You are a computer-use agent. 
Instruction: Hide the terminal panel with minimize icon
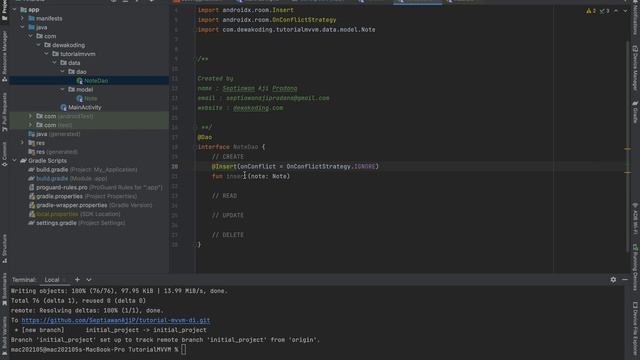pos(625,280)
